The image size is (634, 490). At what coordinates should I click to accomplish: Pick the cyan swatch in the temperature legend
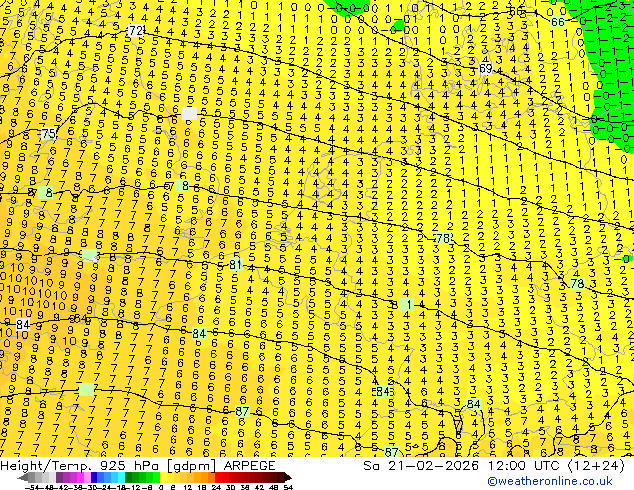click(121, 478)
